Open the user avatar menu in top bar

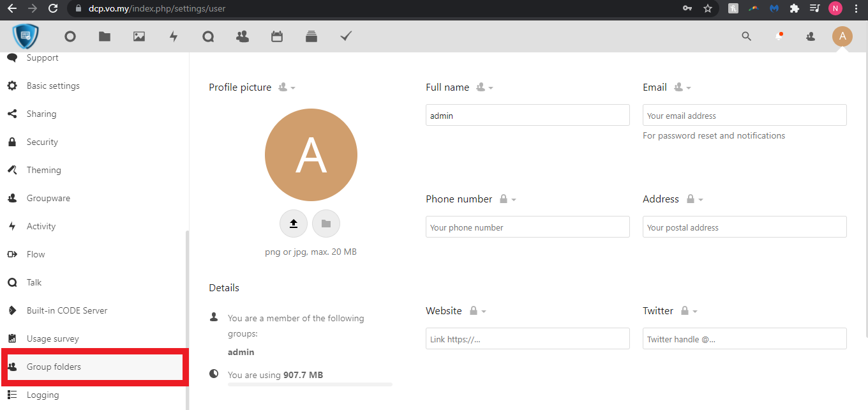pyautogui.click(x=842, y=36)
